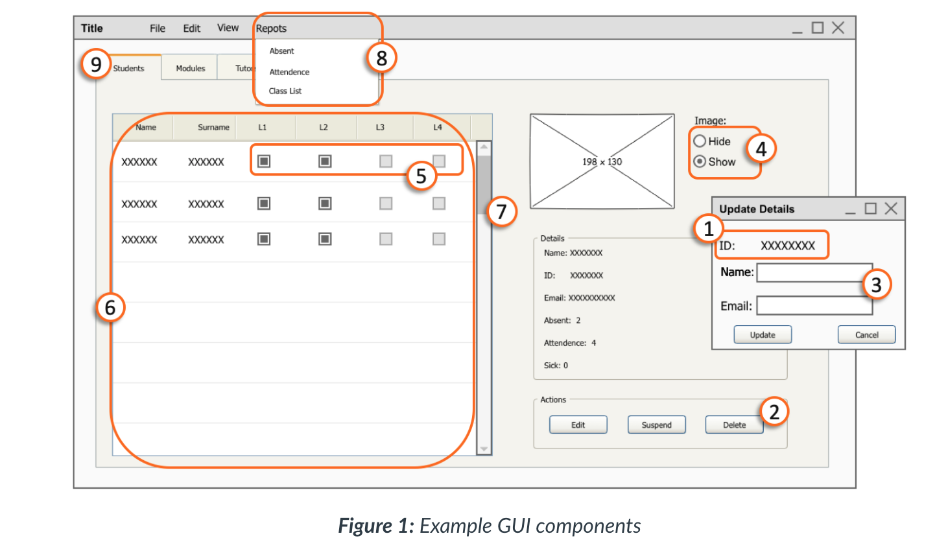Image resolution: width=948 pixels, height=560 pixels.
Task: Click the Update button in Update Details
Action: (763, 335)
